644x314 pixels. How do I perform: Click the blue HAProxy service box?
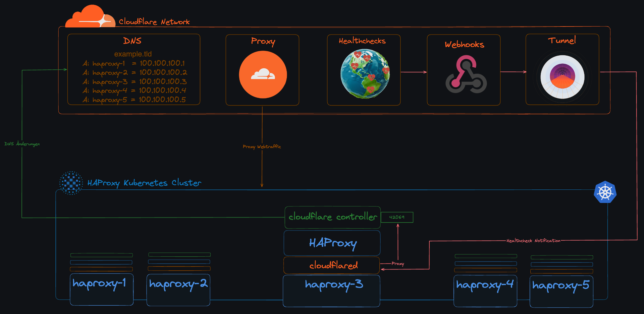[332, 243]
